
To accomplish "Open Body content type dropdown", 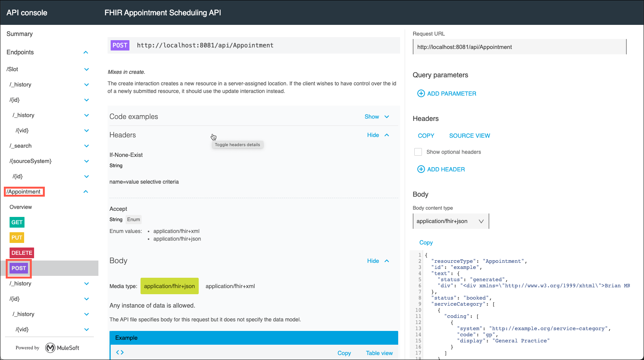I will pos(451,221).
